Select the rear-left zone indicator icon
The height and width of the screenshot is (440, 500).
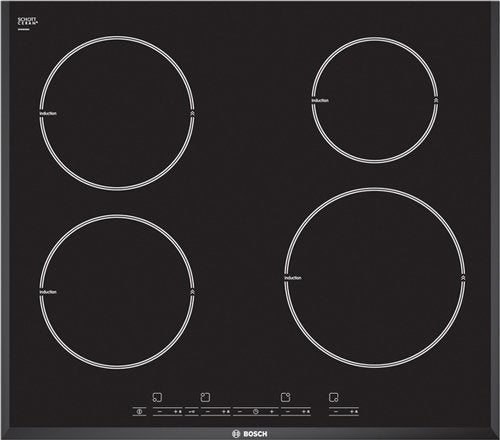[205, 397]
